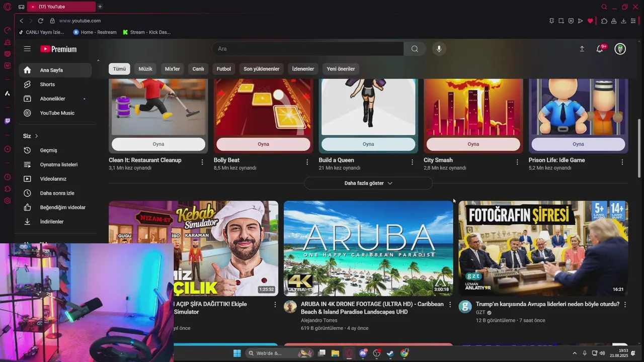Open options for Prison Life: Idle Game
The image size is (644, 362).
[x=622, y=162]
